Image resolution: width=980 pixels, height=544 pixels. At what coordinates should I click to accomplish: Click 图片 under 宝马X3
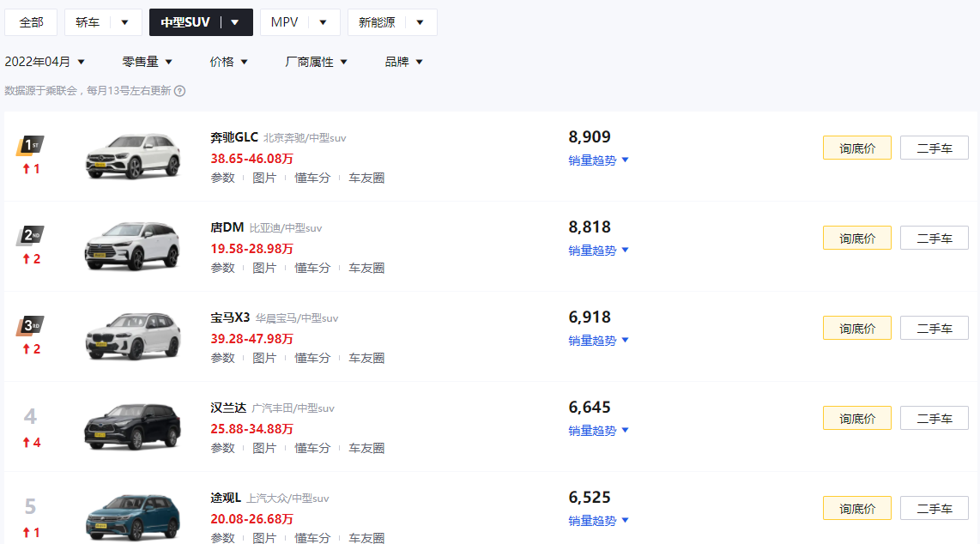point(264,358)
